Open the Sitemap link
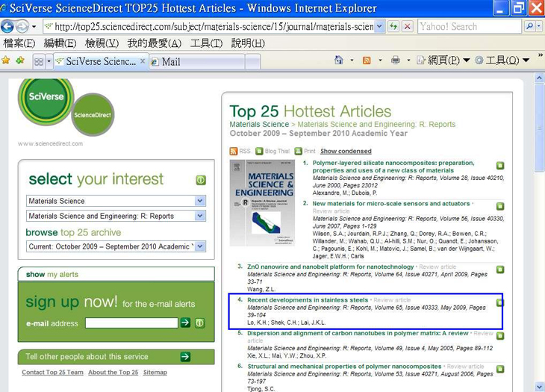 coord(155,372)
